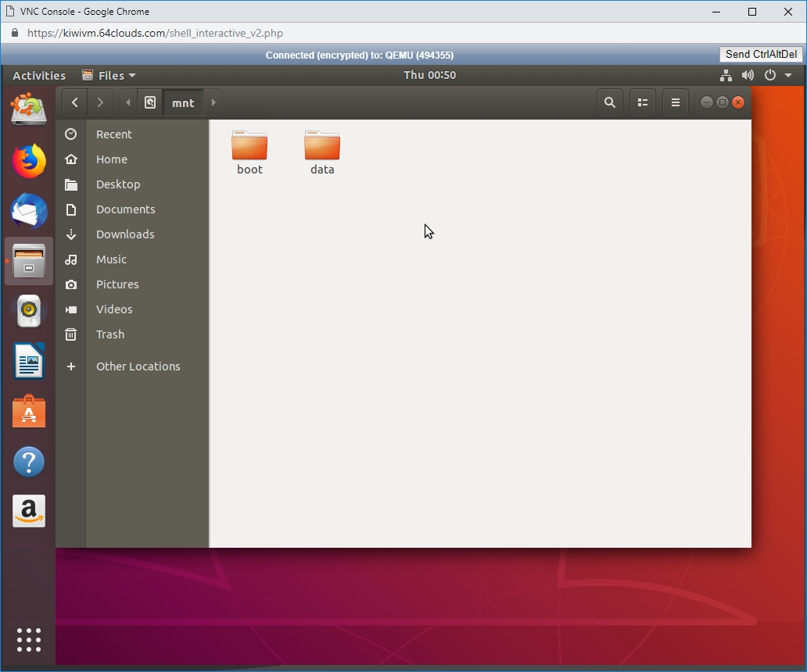The height and width of the screenshot is (672, 807).
Task: Show applications grid
Action: point(29,639)
